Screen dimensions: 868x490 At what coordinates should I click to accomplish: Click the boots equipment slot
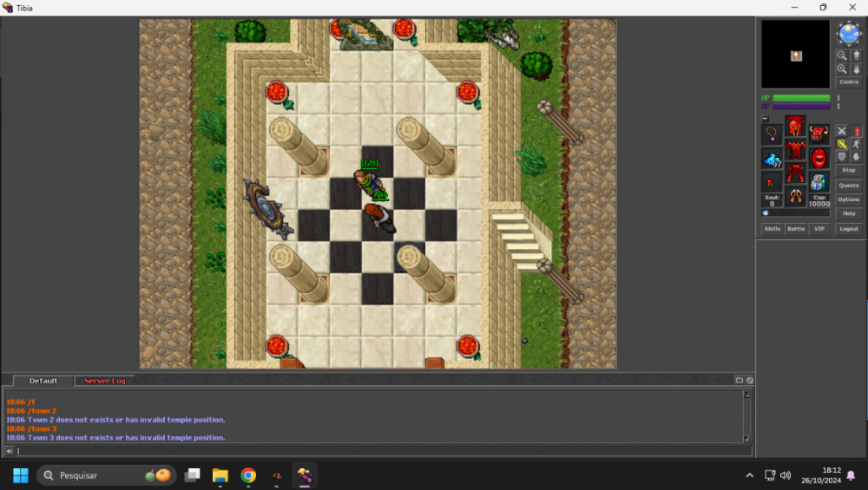click(x=795, y=197)
